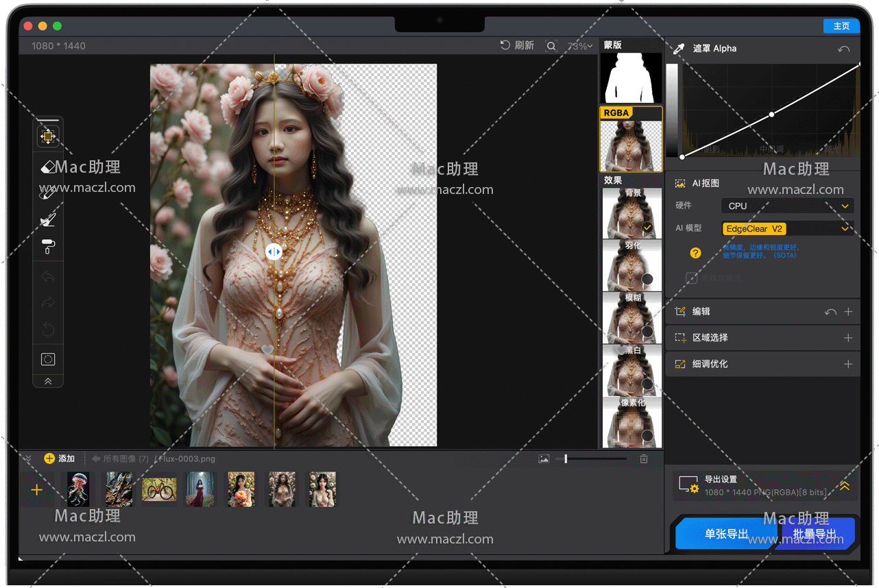This screenshot has width=879, height=588.
Task: Adjust the thumbnail size slider
Action: point(566,459)
